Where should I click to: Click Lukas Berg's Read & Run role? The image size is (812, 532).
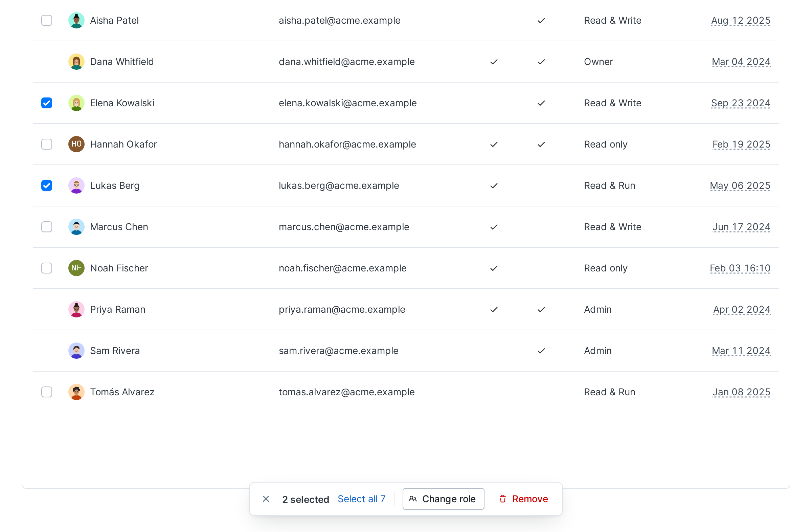point(610,186)
